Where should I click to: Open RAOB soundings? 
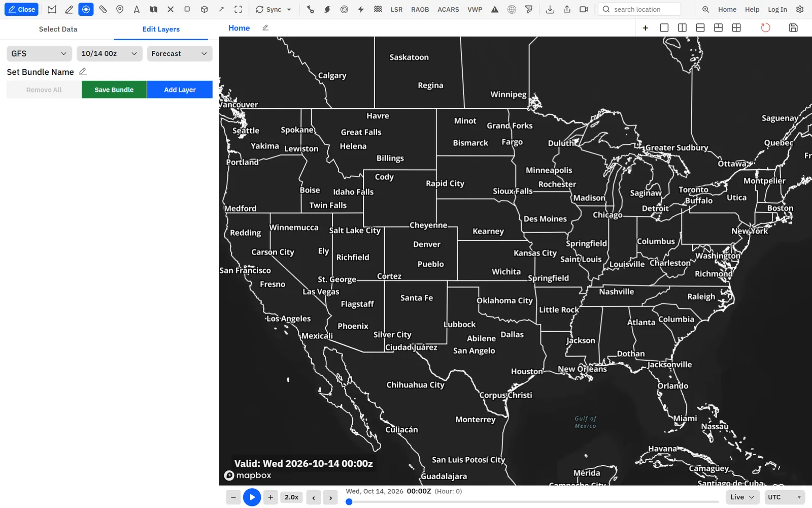coord(420,9)
